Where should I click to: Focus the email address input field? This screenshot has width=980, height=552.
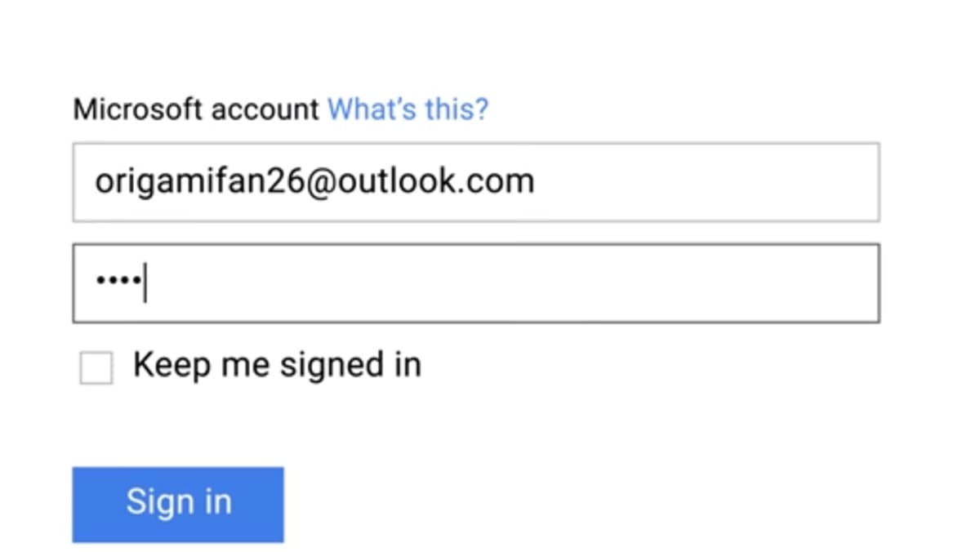[475, 182]
